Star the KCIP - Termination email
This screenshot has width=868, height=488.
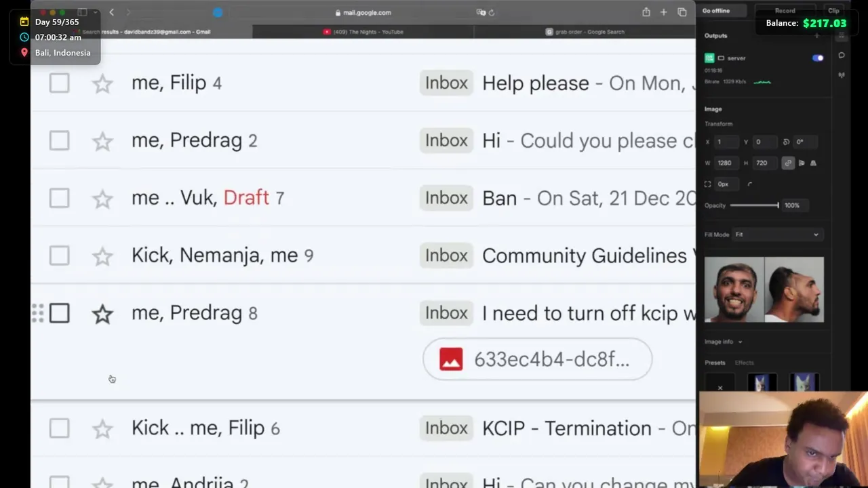click(x=102, y=429)
